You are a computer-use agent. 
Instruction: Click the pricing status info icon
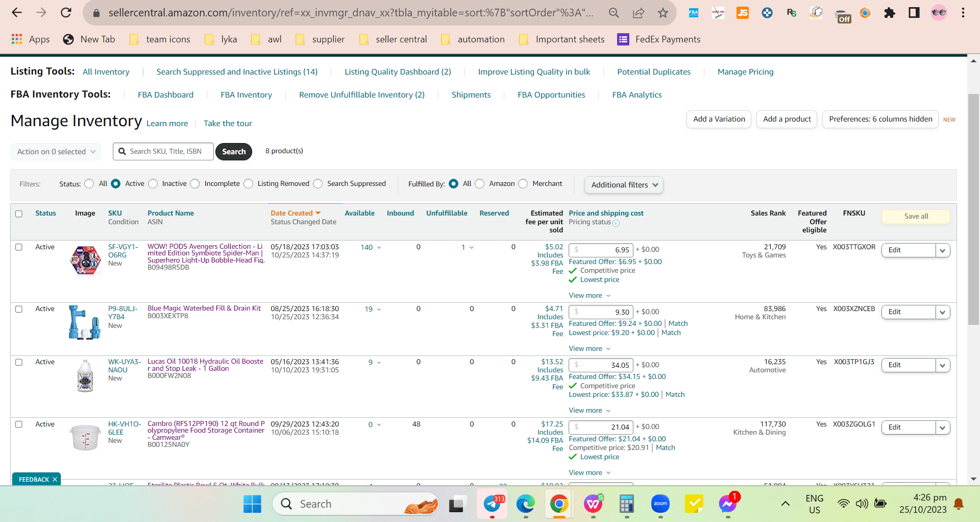coord(616,223)
